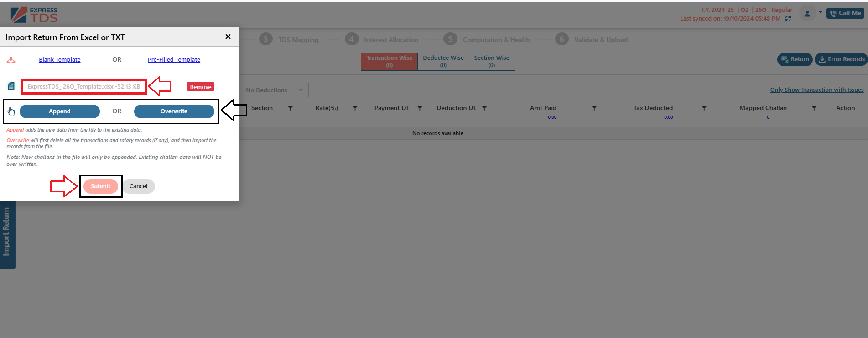868x338 pixels.
Task: Switch to Deductee Wise tab
Action: (443, 61)
